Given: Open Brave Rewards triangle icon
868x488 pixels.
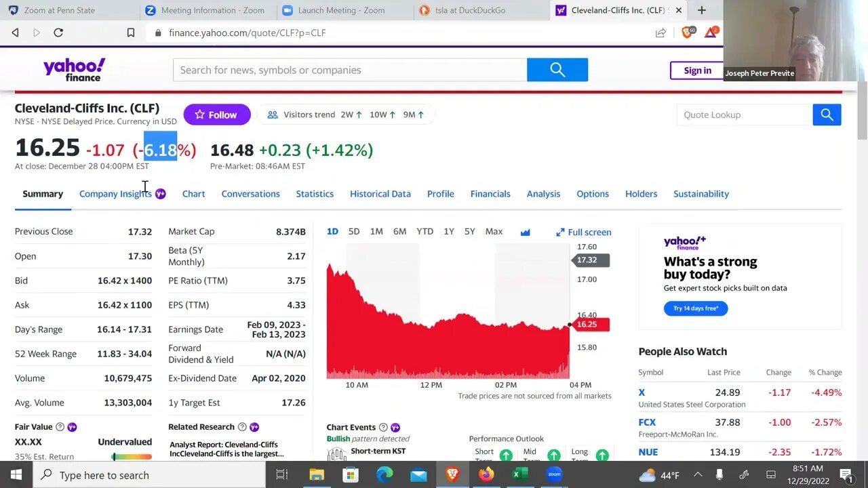Looking at the screenshot, I should pyautogui.click(x=711, y=32).
